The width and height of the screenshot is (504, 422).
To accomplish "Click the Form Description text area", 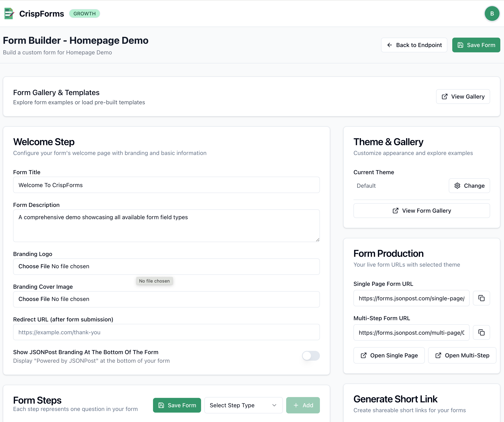I will [x=166, y=226].
